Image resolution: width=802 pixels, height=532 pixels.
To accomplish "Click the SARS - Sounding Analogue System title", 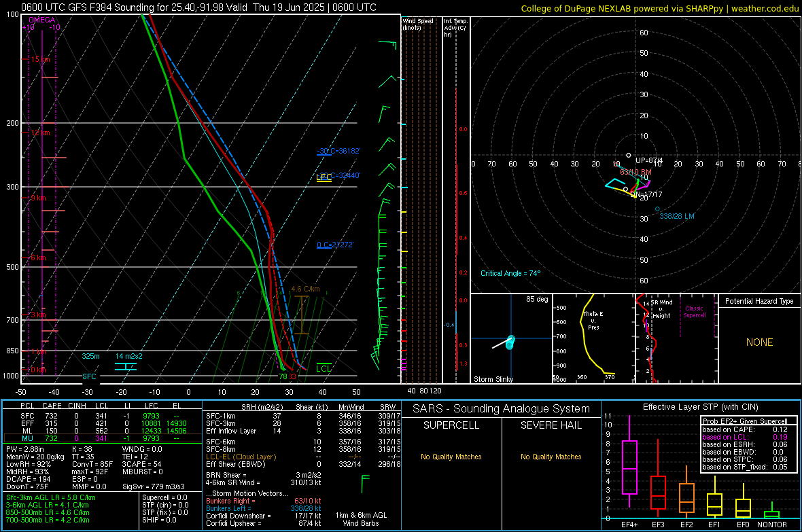I will tap(502, 409).
